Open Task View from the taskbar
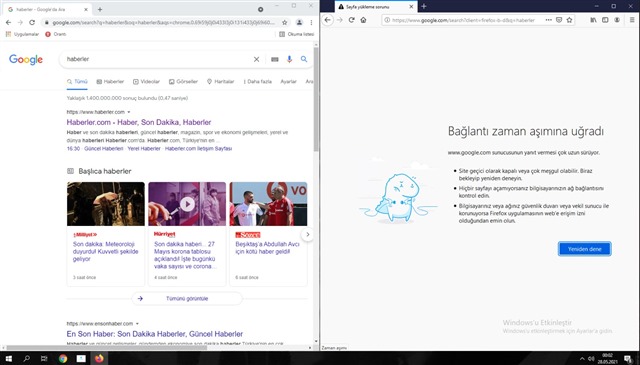 pos(44,359)
